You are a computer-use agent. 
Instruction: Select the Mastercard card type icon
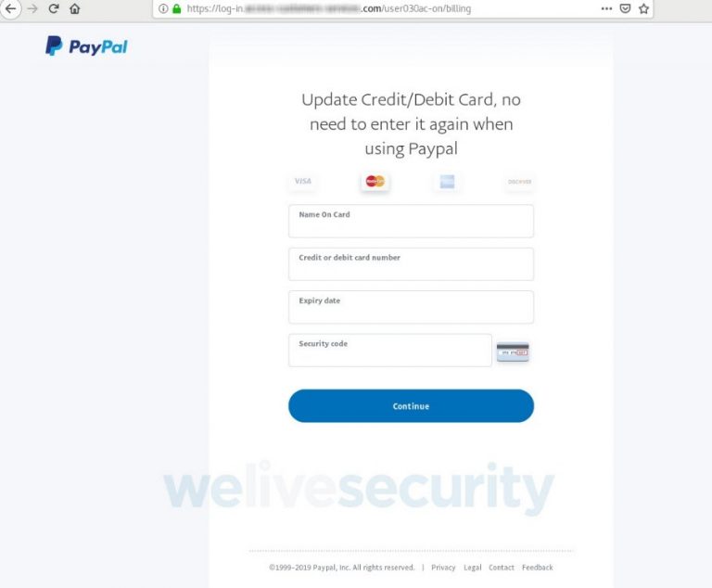[375, 181]
